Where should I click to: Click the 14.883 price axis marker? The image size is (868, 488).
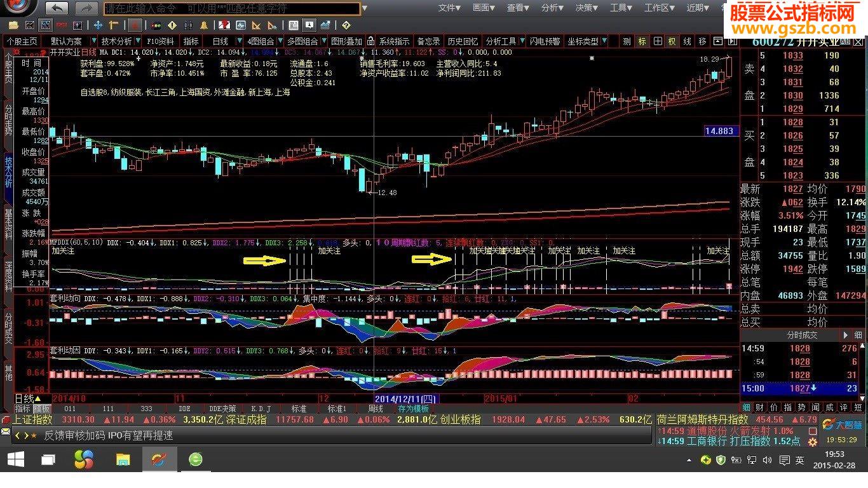[722, 131]
